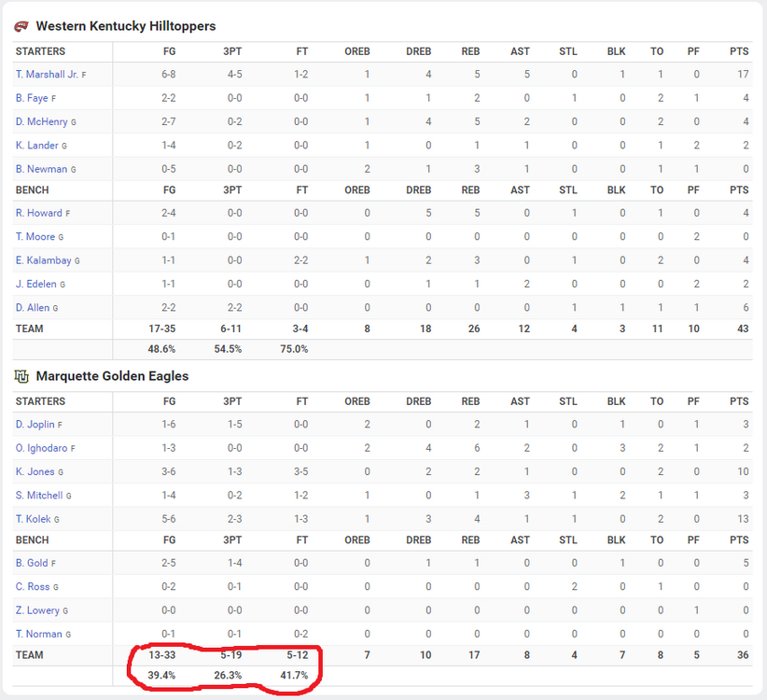Open B. Faye player profile
767x700 pixels.
32,98
